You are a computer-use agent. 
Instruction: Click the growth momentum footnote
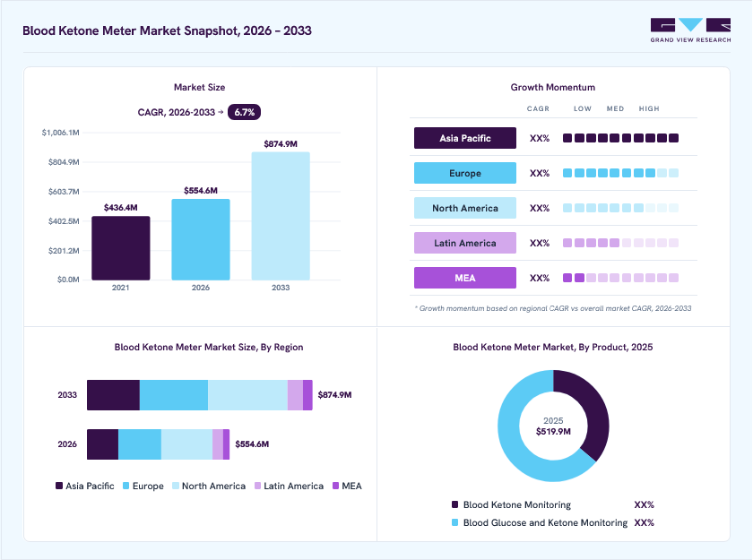pos(553,308)
